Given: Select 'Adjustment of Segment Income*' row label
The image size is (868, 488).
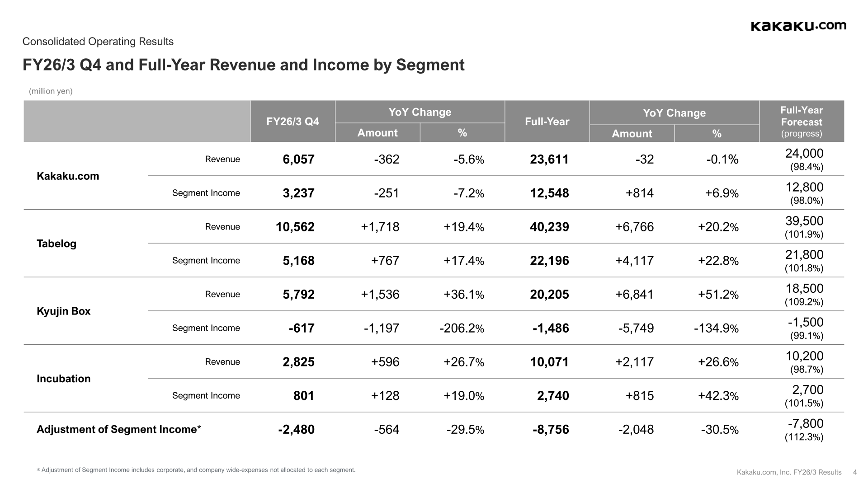Looking at the screenshot, I should pos(119,429).
